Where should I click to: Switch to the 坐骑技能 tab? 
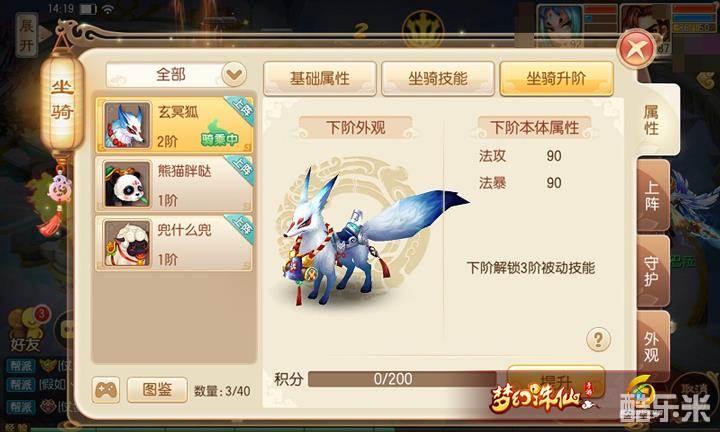point(438,79)
